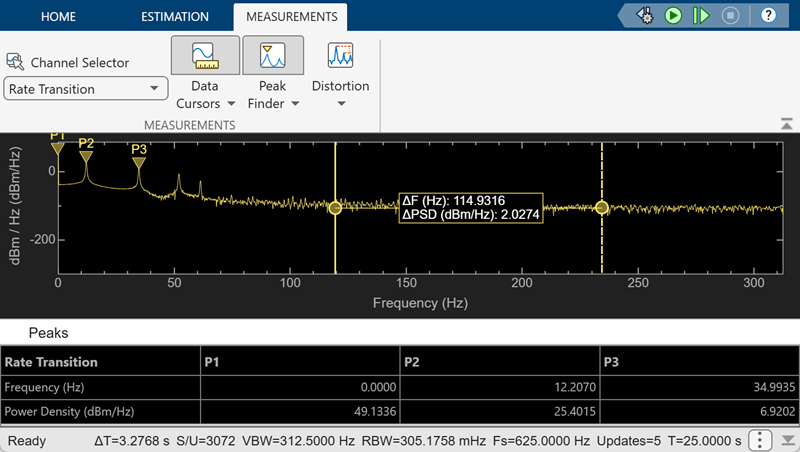Screen dimensions: 800x452
Task: Click the Distortion measurement icon
Action: point(340,55)
